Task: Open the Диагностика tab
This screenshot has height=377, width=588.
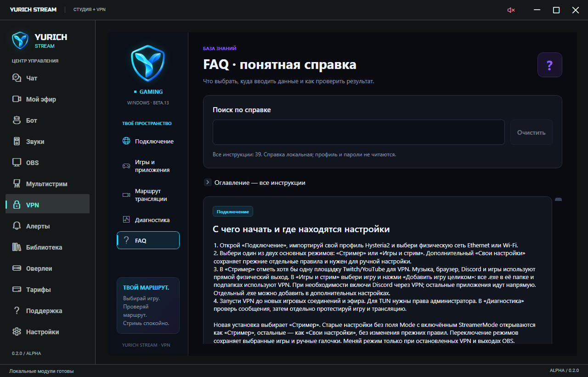Action: pos(148,220)
